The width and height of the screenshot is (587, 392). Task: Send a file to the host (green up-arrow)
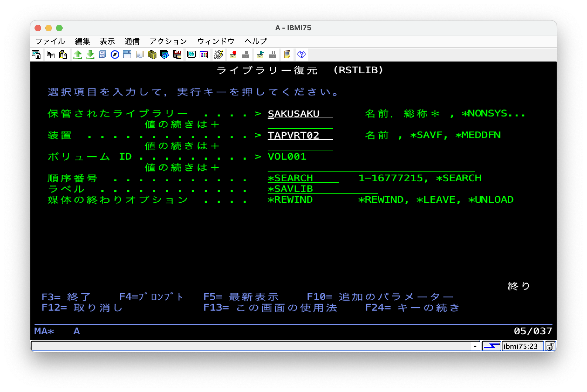click(78, 54)
